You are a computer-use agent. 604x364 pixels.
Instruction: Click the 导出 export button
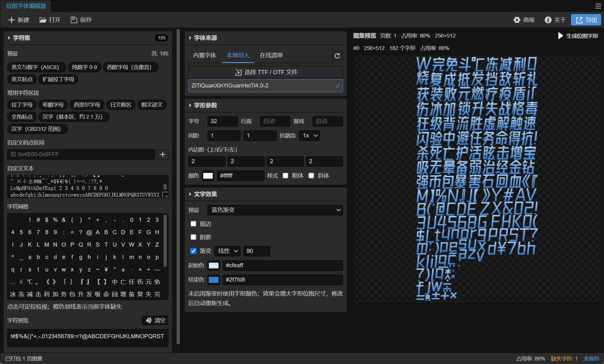coord(586,20)
